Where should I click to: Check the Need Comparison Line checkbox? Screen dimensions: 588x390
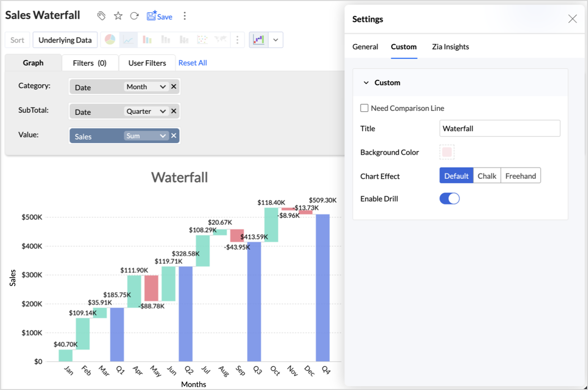pyautogui.click(x=364, y=108)
